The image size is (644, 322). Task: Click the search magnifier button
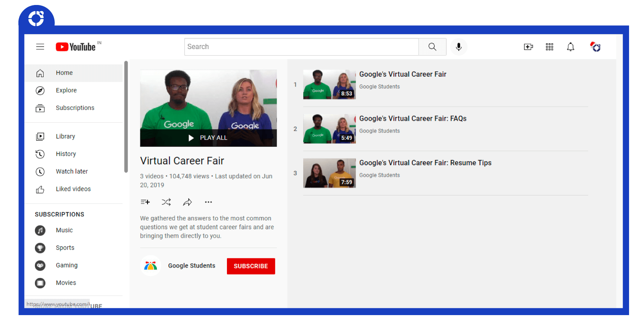point(432,47)
